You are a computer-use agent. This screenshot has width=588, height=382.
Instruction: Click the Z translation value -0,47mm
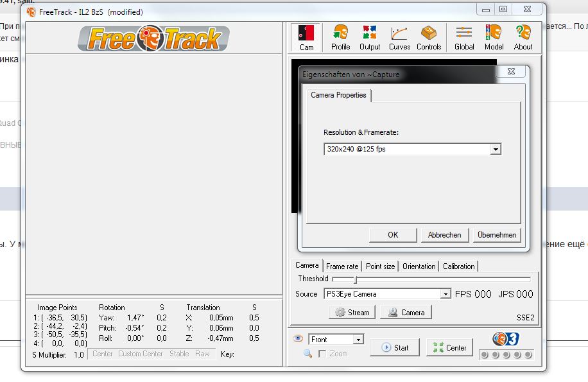[x=220, y=338]
